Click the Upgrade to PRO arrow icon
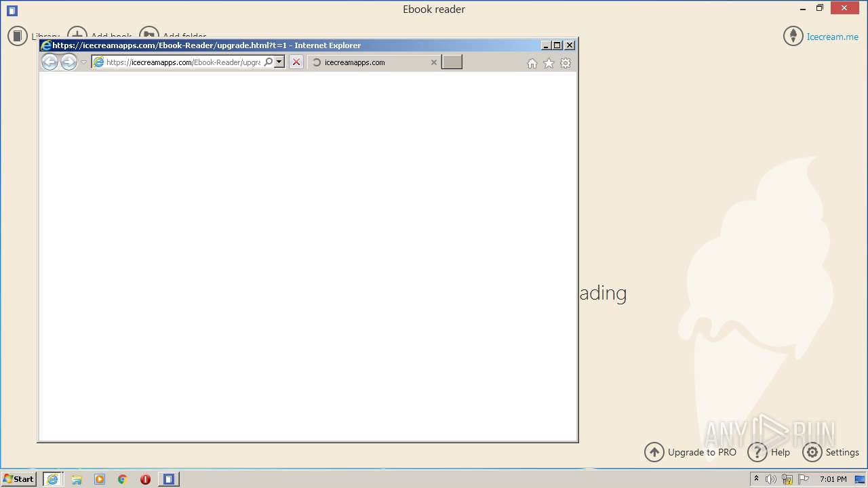The width and height of the screenshot is (868, 488). point(654,452)
